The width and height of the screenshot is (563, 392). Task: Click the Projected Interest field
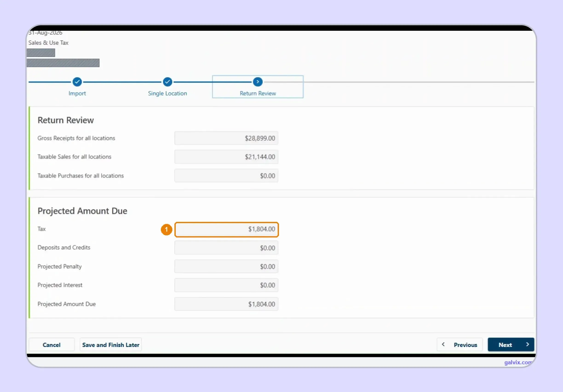[226, 285]
